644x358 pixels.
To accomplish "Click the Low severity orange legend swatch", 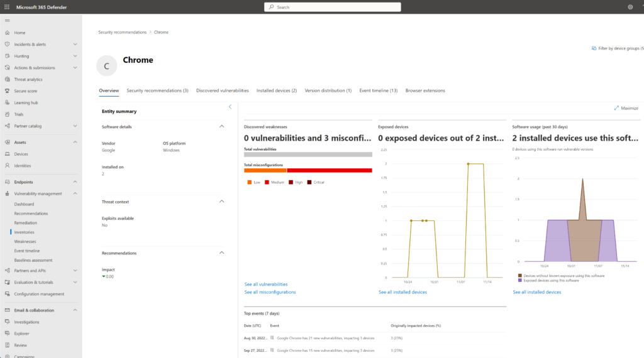I will click(249, 182).
